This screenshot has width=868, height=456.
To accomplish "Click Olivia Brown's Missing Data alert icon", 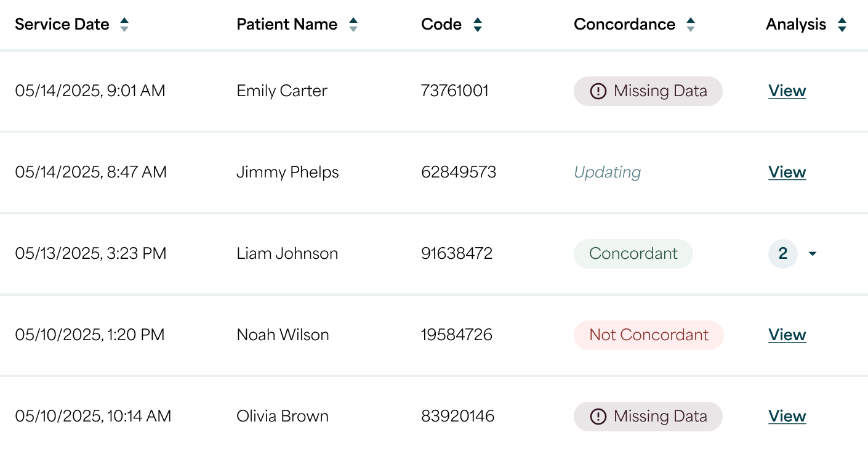I will pos(598,417).
